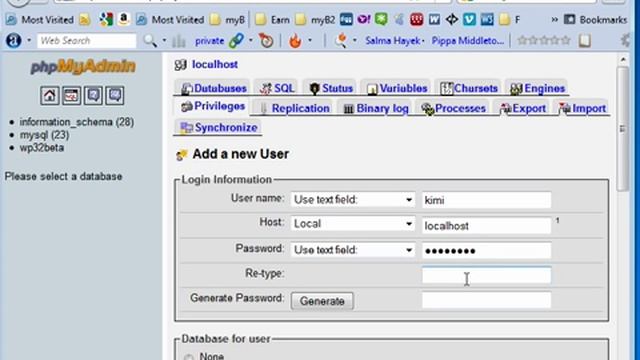Open information_schema database
The height and width of the screenshot is (360, 640).
click(77, 122)
